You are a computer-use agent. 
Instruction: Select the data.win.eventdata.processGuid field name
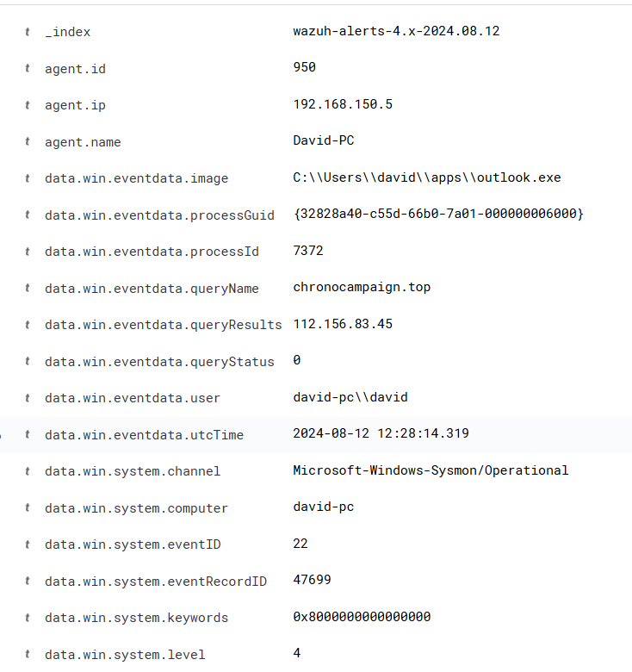tap(159, 215)
